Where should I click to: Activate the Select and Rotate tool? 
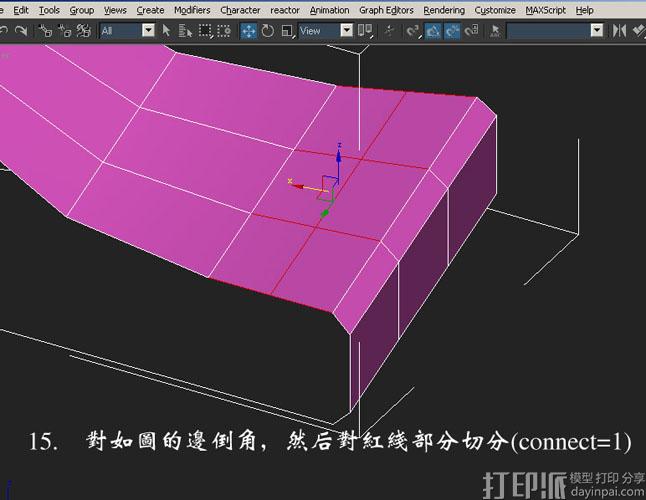[267, 31]
